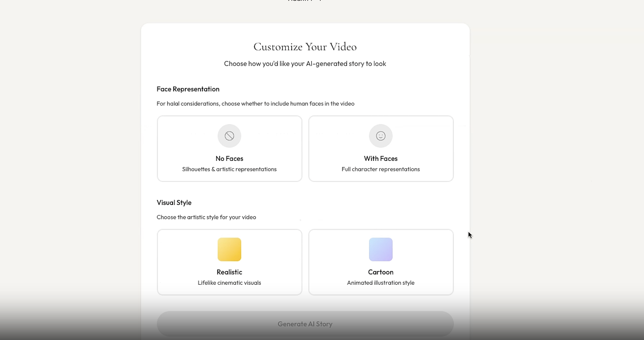Pick the purple Cartoon style swatch

pos(381,249)
